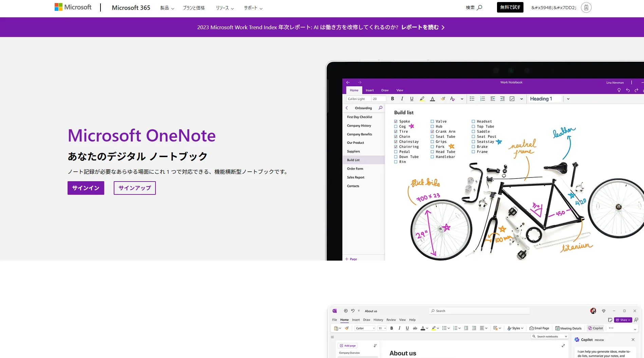Switch to View tab in tablet OneNote
Viewport: 644px width, 358px height.
pos(400,90)
